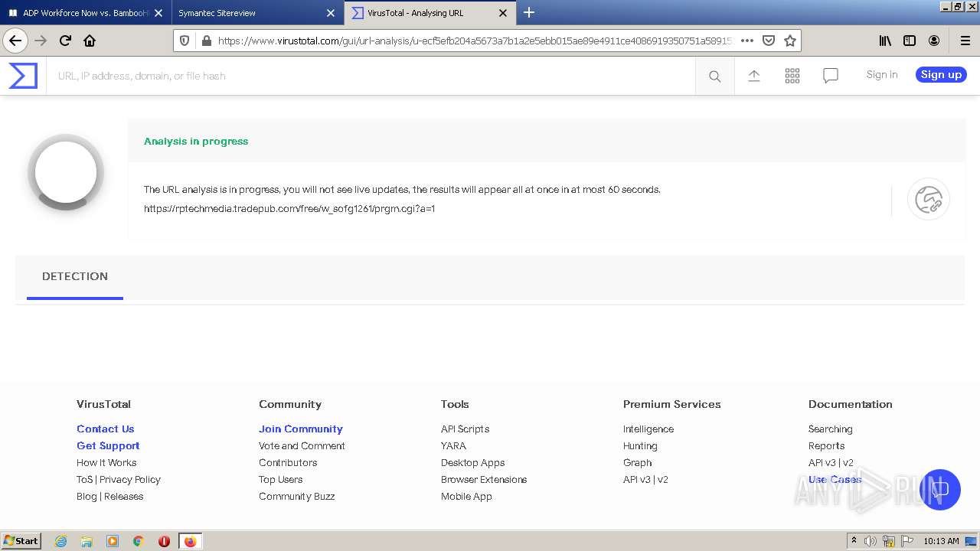Screen dimensions: 980x551
Task: Open the Firefox library icon
Action: click(x=885, y=41)
